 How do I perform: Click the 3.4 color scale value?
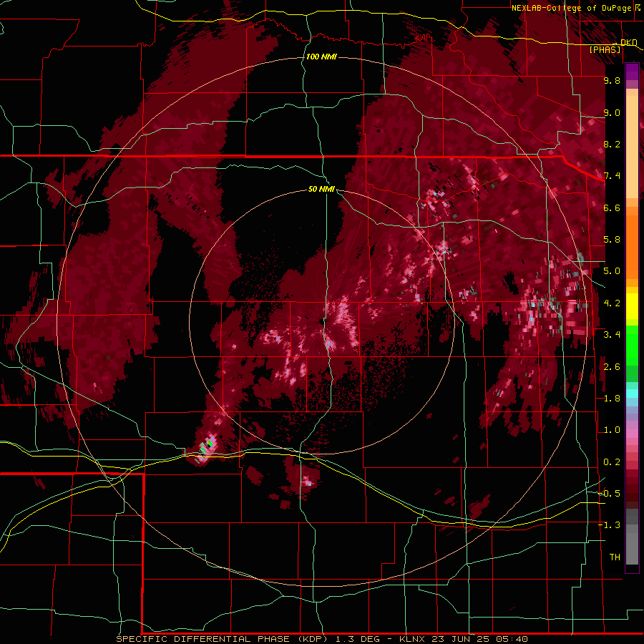pyautogui.click(x=612, y=335)
